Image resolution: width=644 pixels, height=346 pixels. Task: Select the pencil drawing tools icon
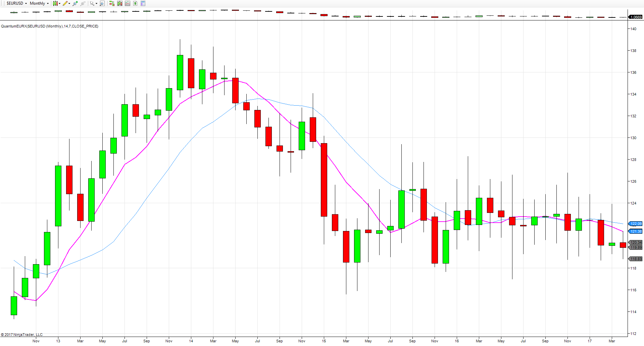point(65,3)
